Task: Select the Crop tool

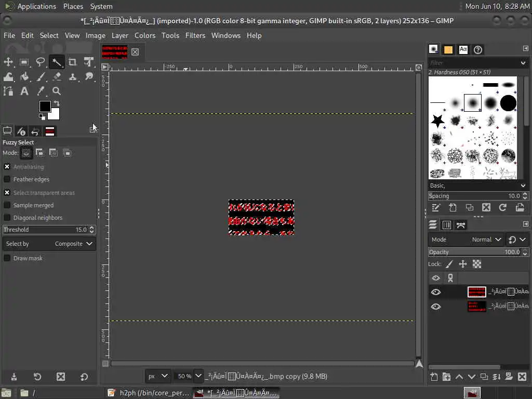Action: 73,62
